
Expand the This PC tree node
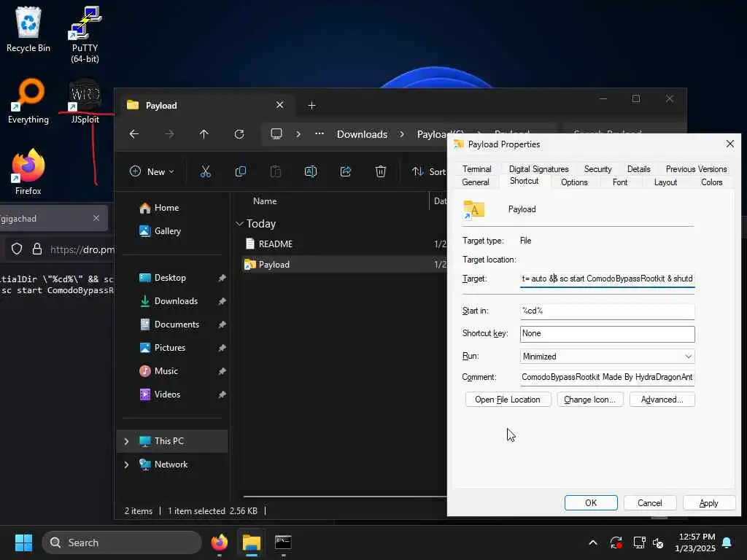[x=126, y=441]
